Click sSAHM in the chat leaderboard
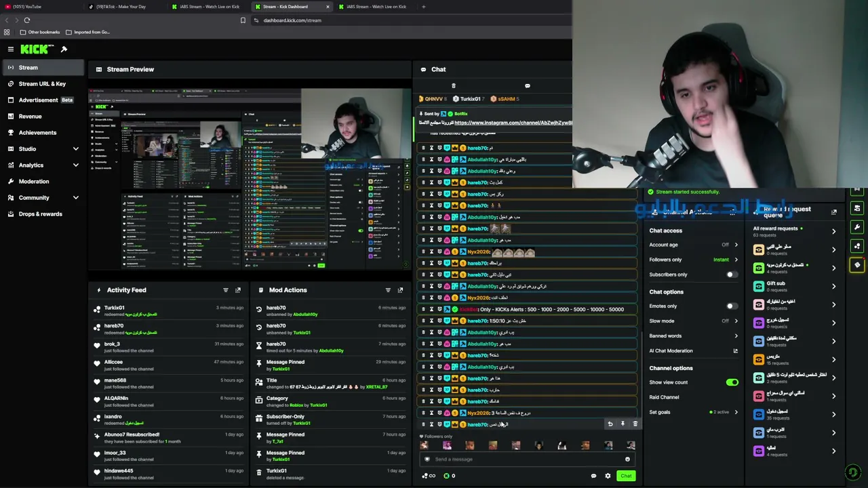 click(x=505, y=99)
